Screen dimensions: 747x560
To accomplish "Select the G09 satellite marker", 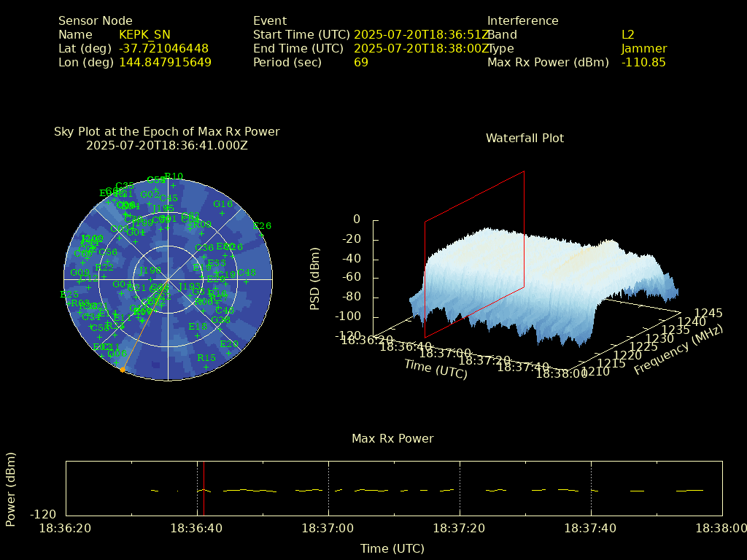I will 80,281.
